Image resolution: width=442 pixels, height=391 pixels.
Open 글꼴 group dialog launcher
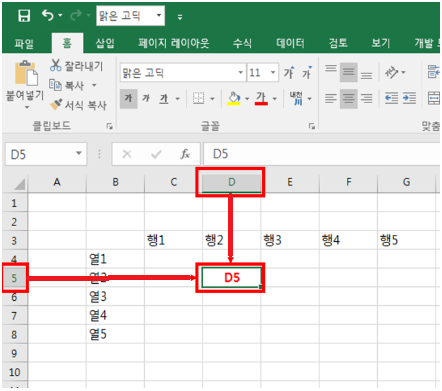(312, 126)
